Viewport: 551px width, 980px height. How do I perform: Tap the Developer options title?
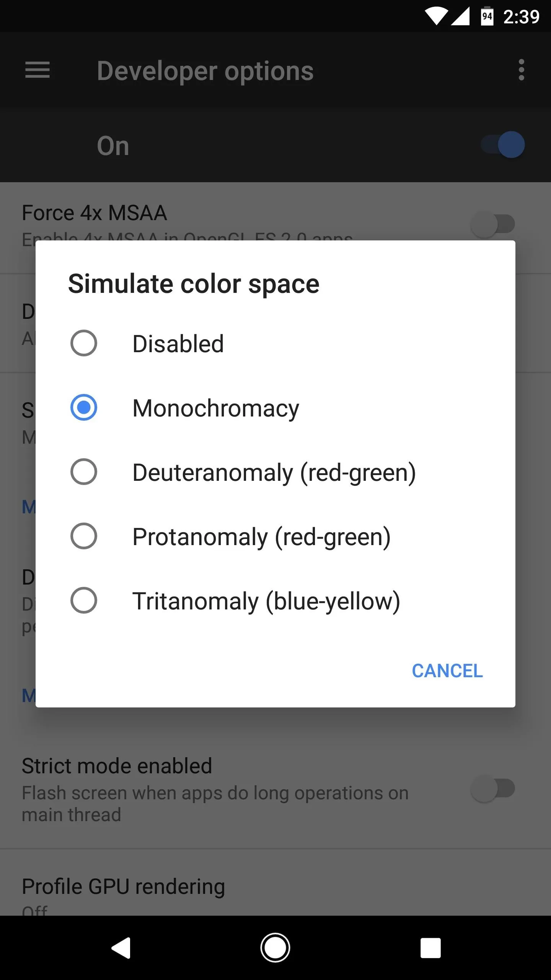click(205, 71)
